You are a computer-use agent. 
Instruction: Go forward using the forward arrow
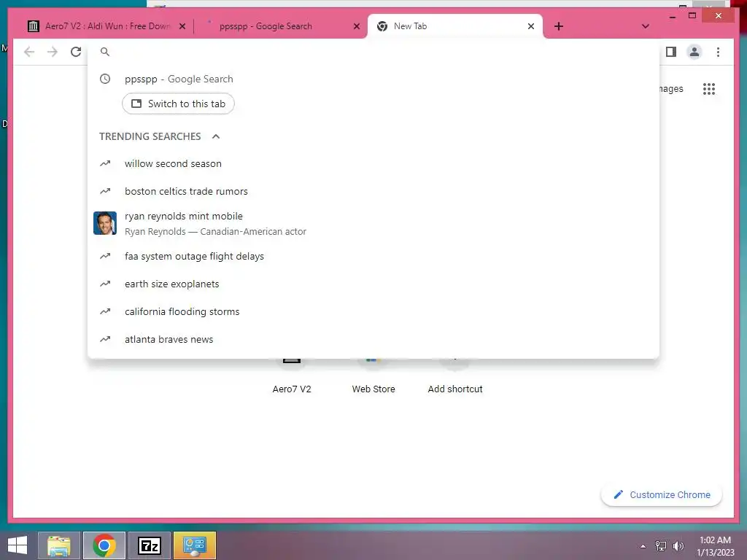(x=53, y=52)
